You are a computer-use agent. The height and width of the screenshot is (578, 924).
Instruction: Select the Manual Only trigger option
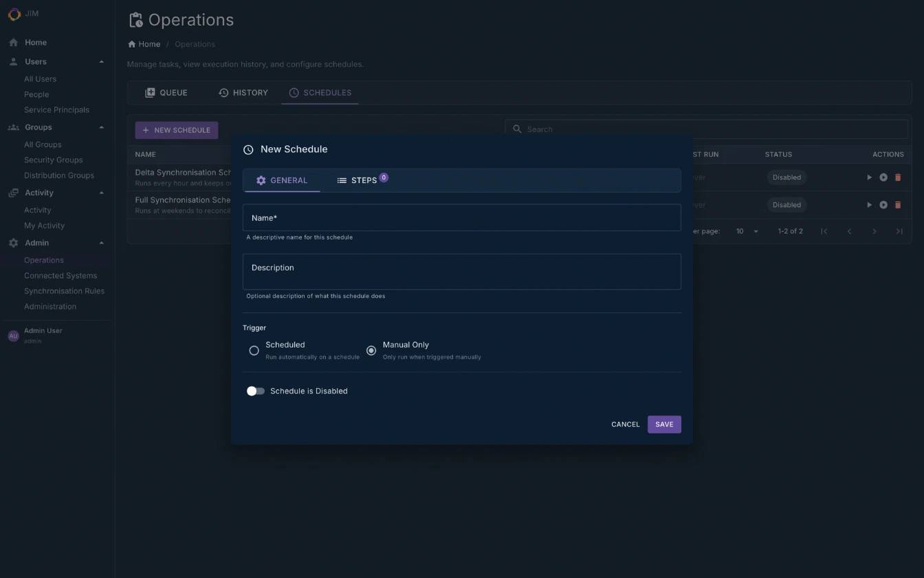pos(371,350)
